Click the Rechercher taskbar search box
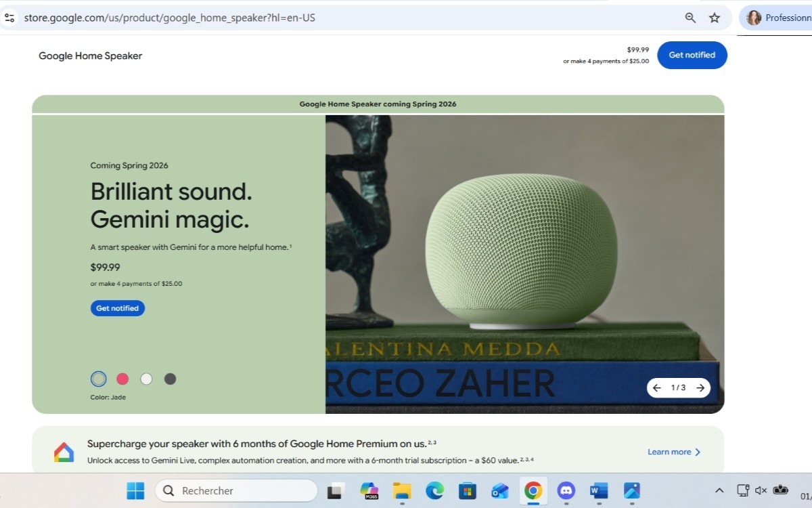812x508 pixels. pyautogui.click(x=236, y=490)
